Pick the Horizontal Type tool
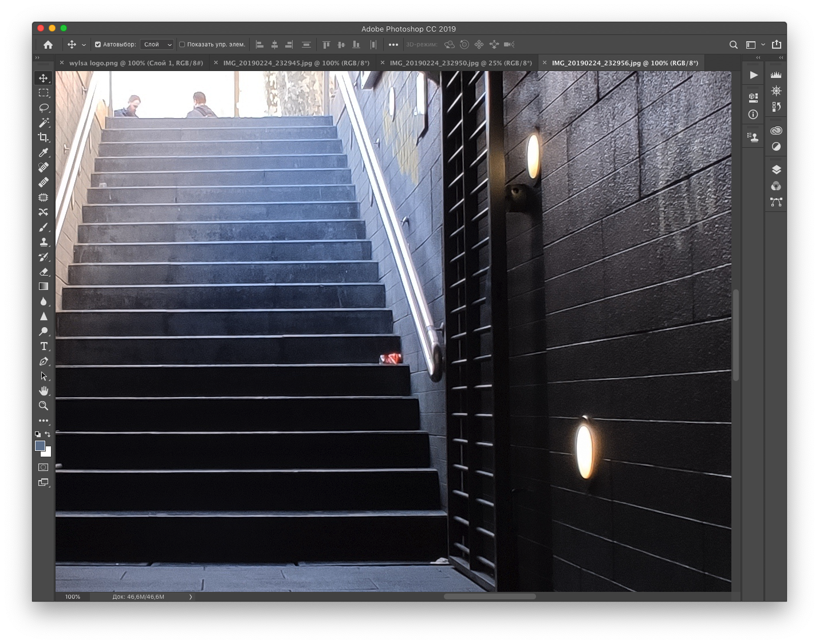Image resolution: width=819 pixels, height=644 pixels. coord(44,346)
